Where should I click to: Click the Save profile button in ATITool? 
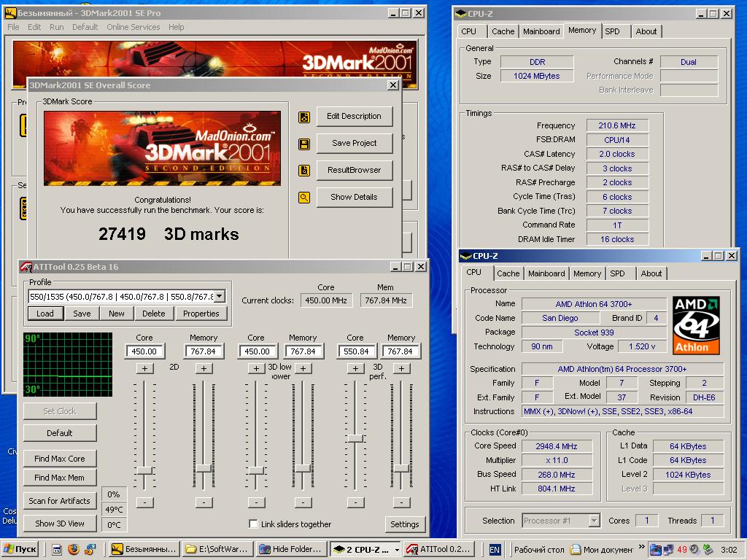82,314
